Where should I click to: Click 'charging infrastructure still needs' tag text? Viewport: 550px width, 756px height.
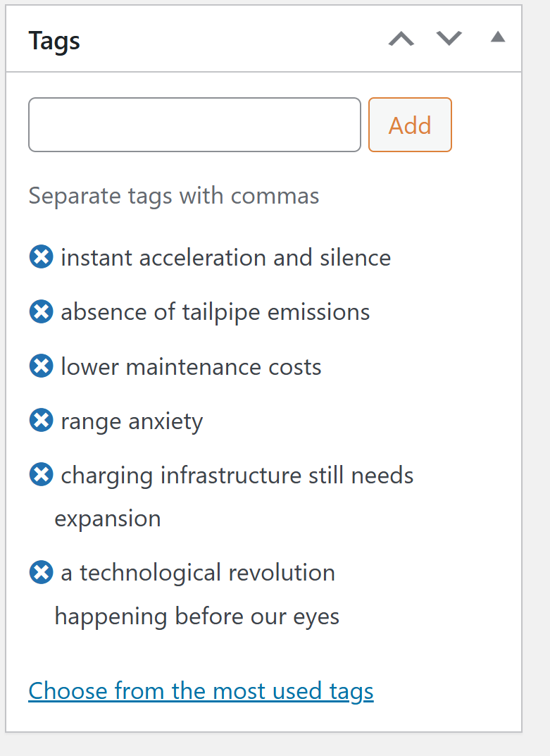237,475
